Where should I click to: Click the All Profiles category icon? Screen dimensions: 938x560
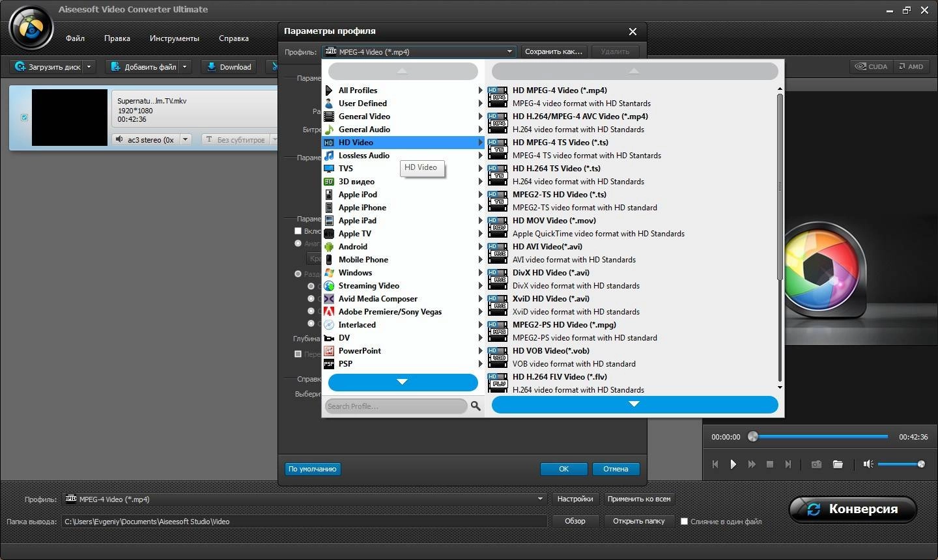pos(329,91)
